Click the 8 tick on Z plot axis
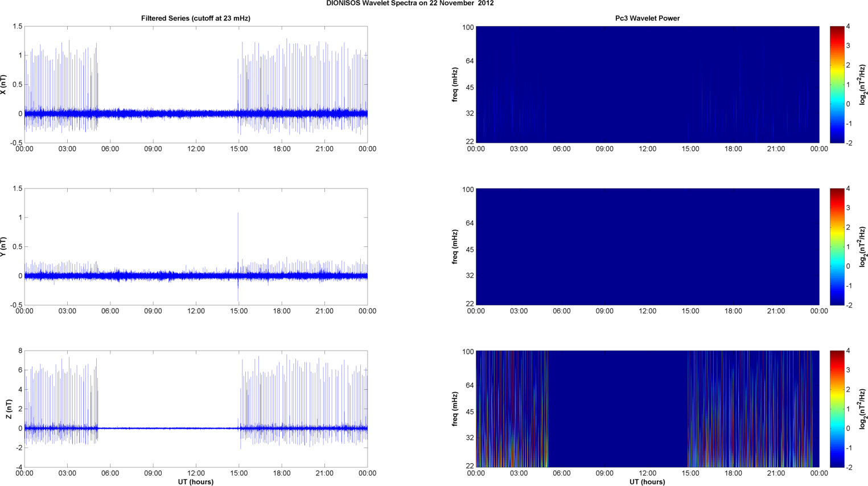Image resolution: width=868 pixels, height=486 pixels. [20, 351]
